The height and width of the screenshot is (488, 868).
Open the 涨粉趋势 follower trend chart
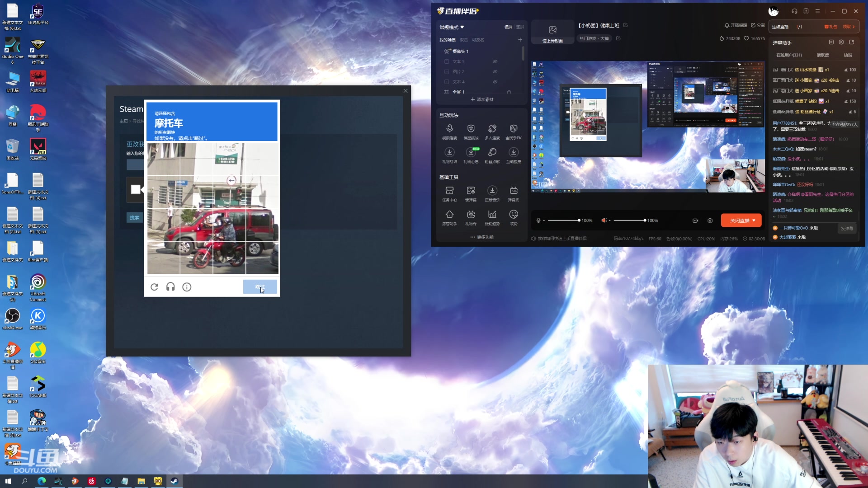click(x=492, y=215)
